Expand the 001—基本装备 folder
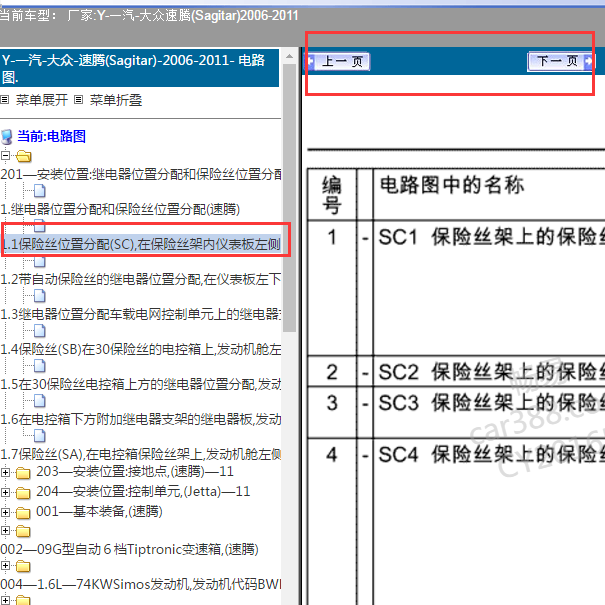The image size is (605, 605). point(5,512)
